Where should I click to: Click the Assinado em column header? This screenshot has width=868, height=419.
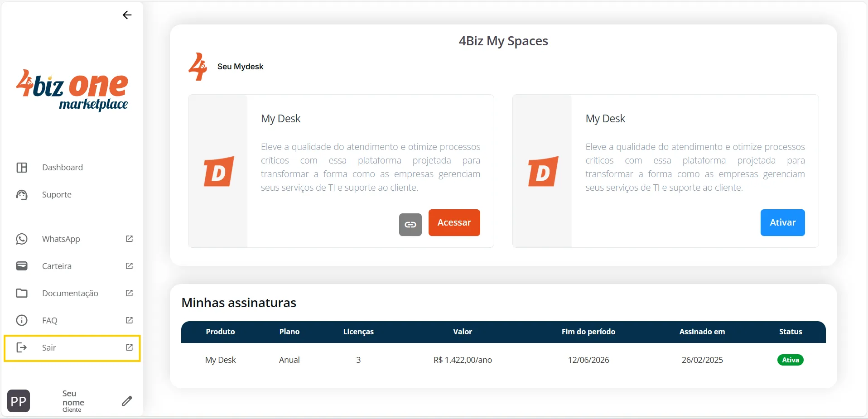[x=702, y=332]
